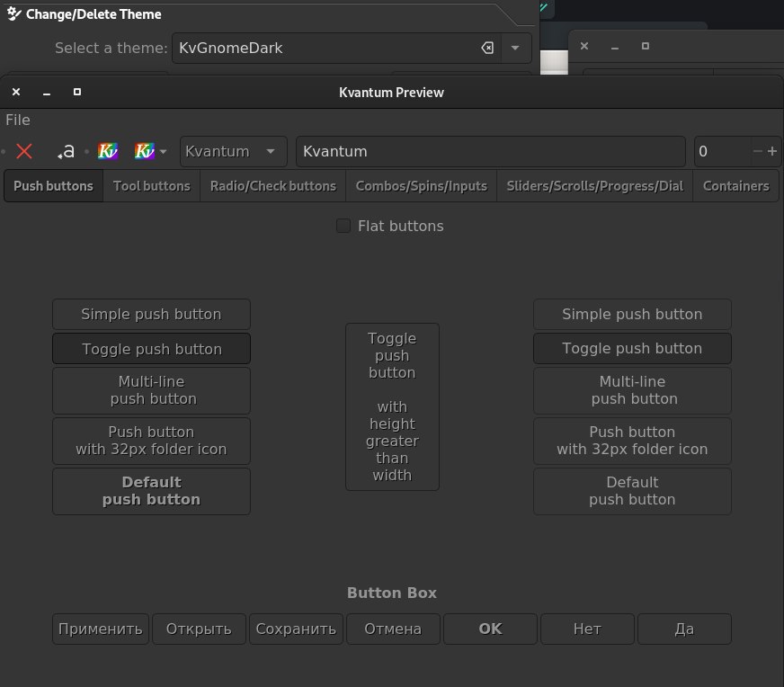Maximize the background window at top right
Viewport: 784px width, 687px height.
tap(646, 46)
